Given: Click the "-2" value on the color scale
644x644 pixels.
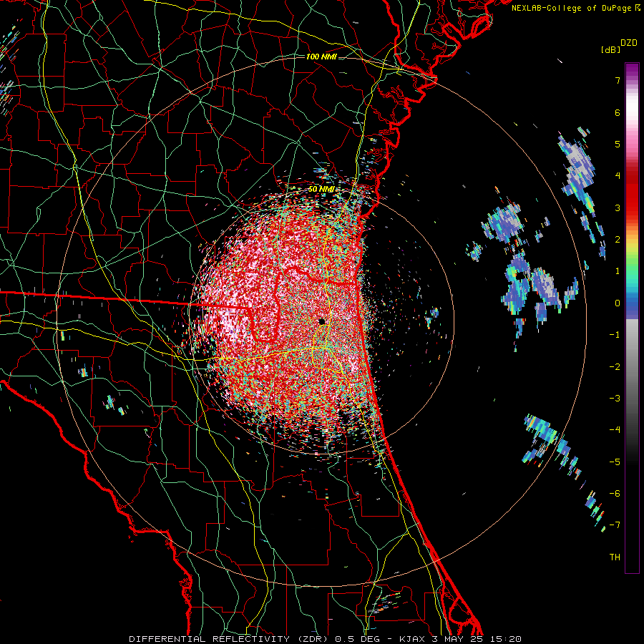Looking at the screenshot, I should [615, 367].
